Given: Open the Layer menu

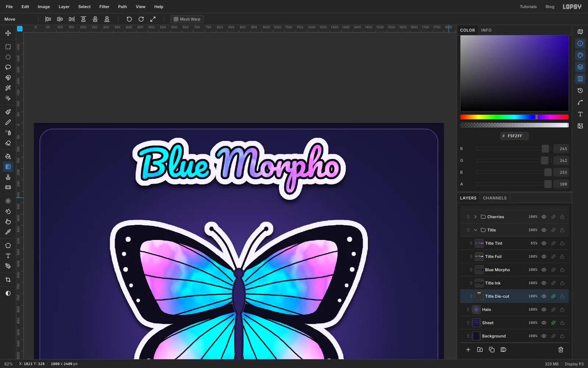Looking at the screenshot, I should [x=64, y=7].
